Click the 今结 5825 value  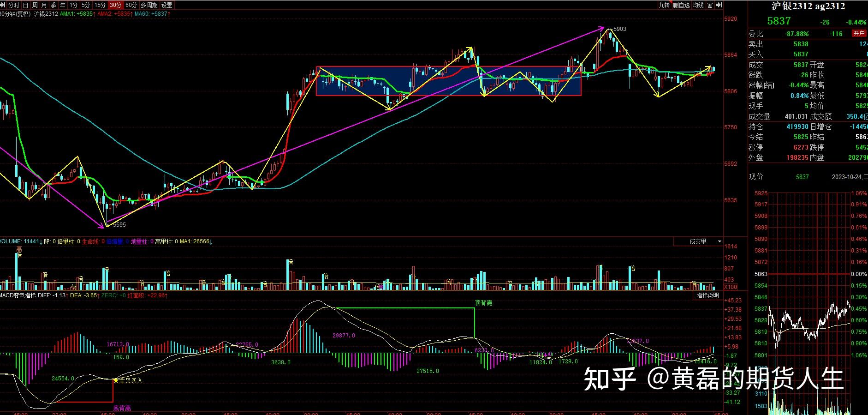(x=801, y=137)
